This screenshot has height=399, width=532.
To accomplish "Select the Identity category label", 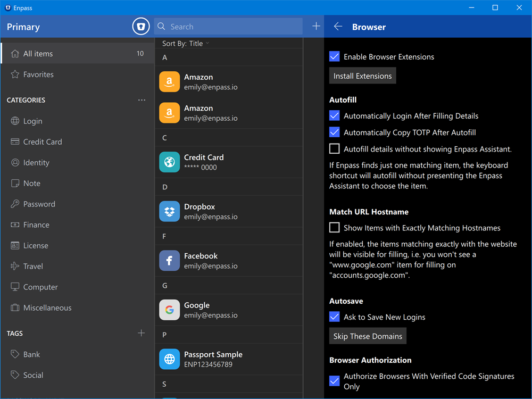I will [36, 162].
